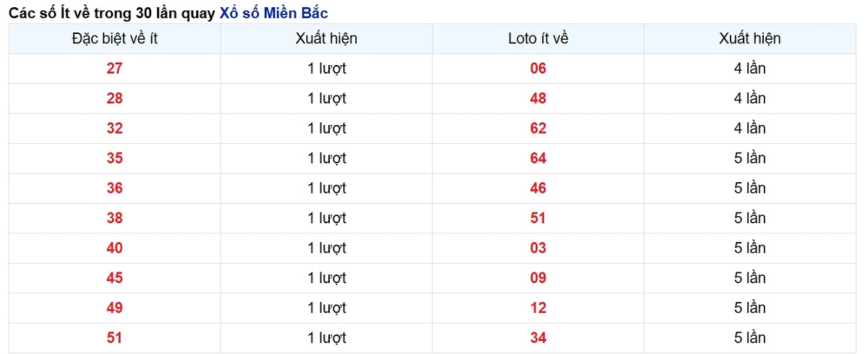Click loto number 03
Image resolution: width=868 pixels, height=354 pixels.
point(538,249)
